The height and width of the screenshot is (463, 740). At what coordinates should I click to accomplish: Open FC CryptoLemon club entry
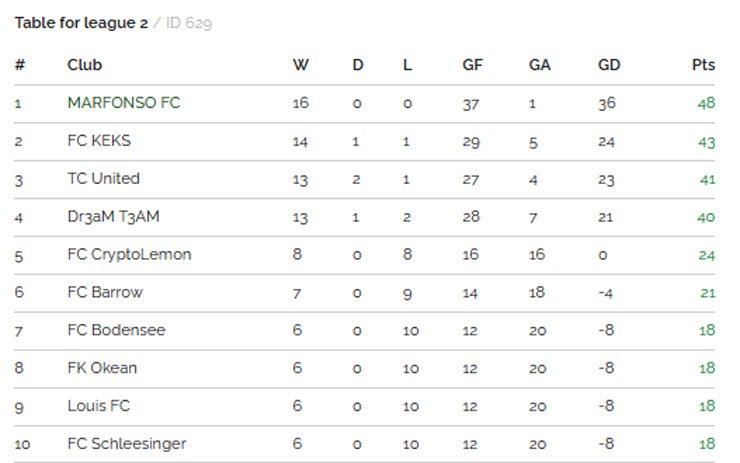pyautogui.click(x=129, y=255)
